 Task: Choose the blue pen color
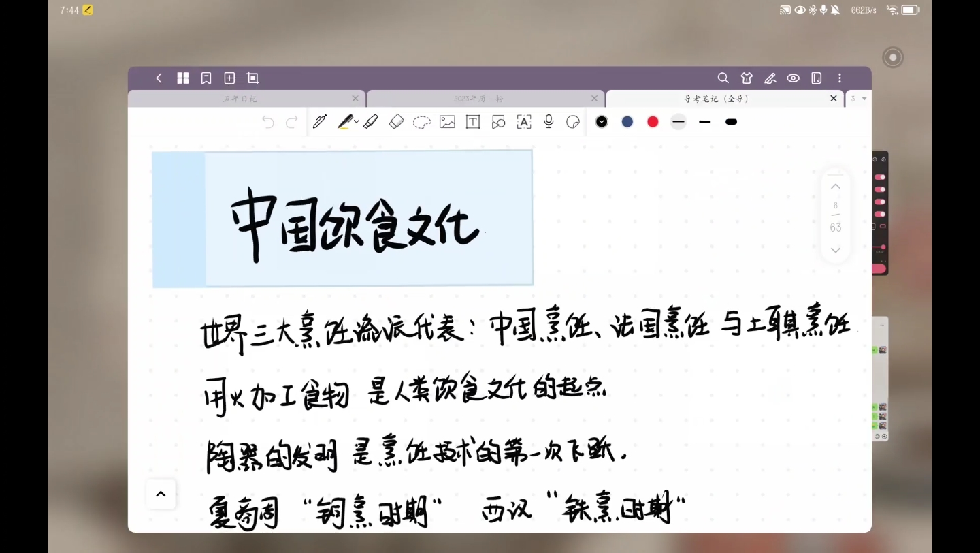(627, 122)
